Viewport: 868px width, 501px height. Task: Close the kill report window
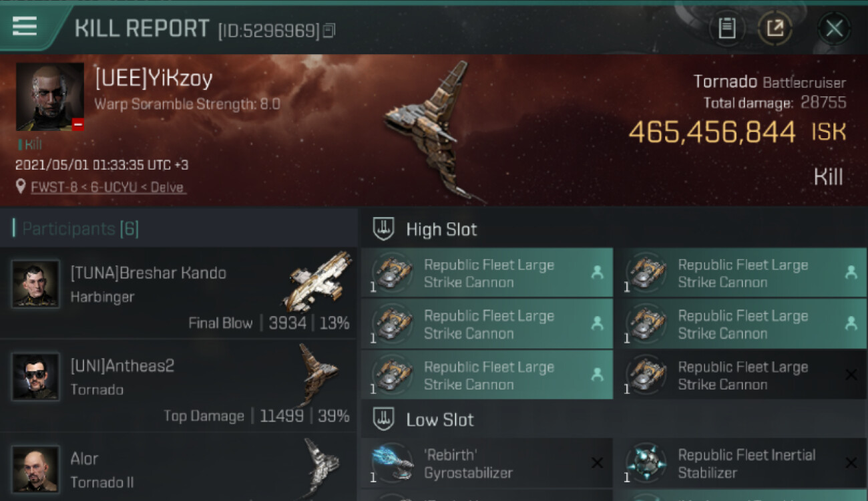[834, 28]
